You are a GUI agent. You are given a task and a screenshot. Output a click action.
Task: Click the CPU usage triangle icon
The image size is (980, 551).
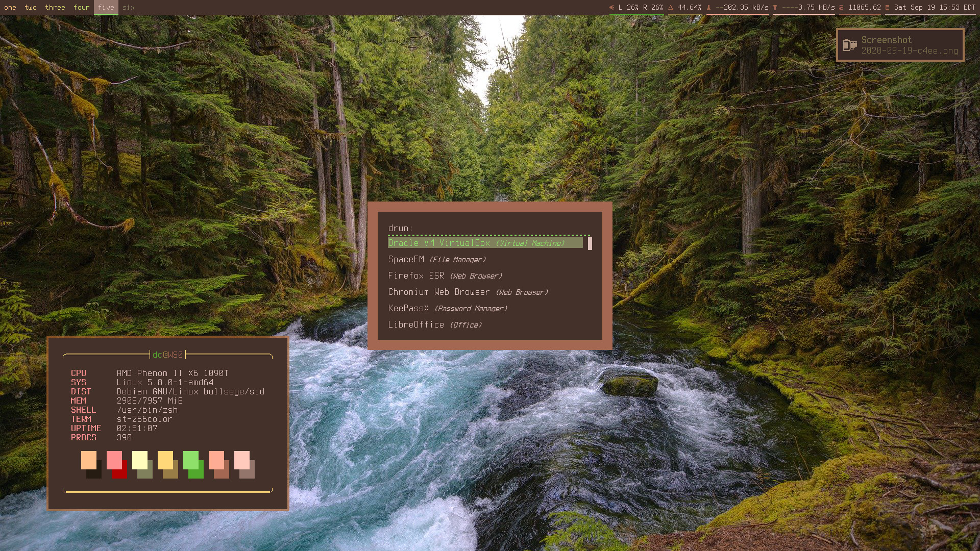point(671,8)
